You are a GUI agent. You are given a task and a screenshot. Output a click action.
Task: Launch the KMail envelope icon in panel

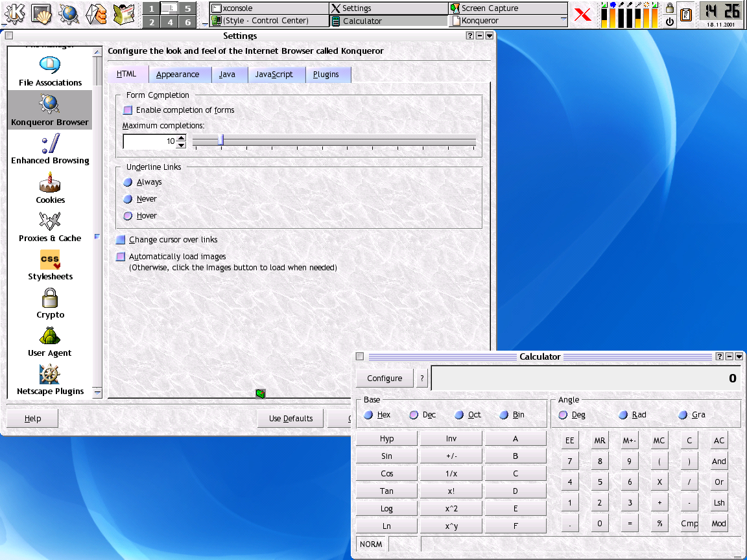(96, 14)
